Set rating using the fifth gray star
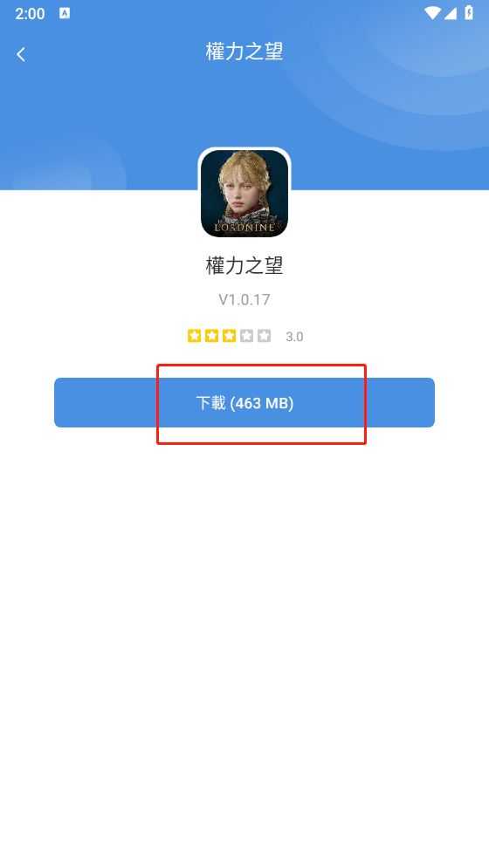The height and width of the screenshot is (868, 489). click(264, 336)
